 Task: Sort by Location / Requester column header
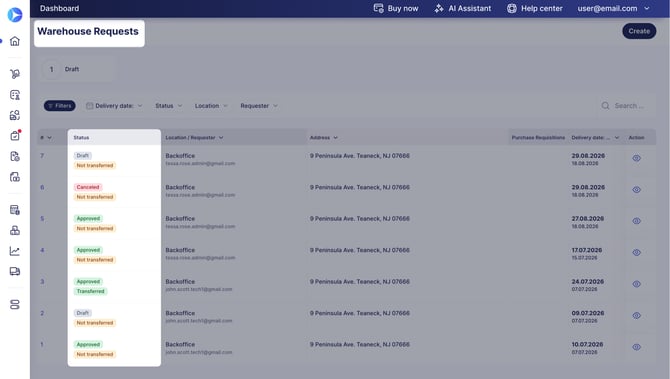[x=194, y=138]
